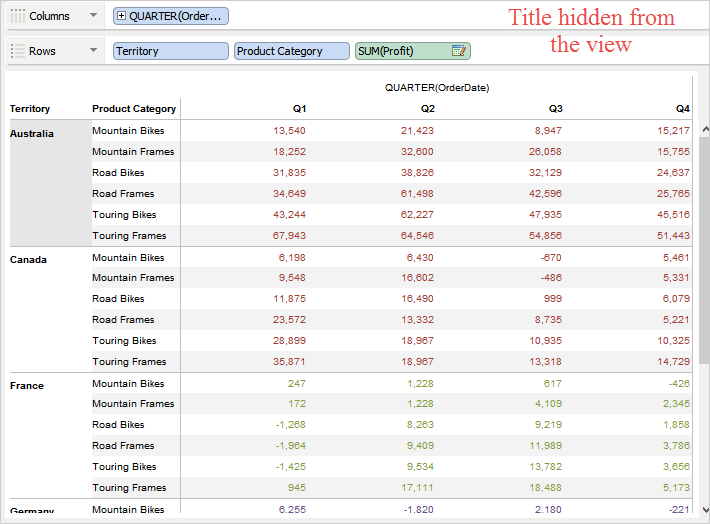Click the negative value -670 cell
The width and height of the screenshot is (710, 524).
pyautogui.click(x=551, y=258)
